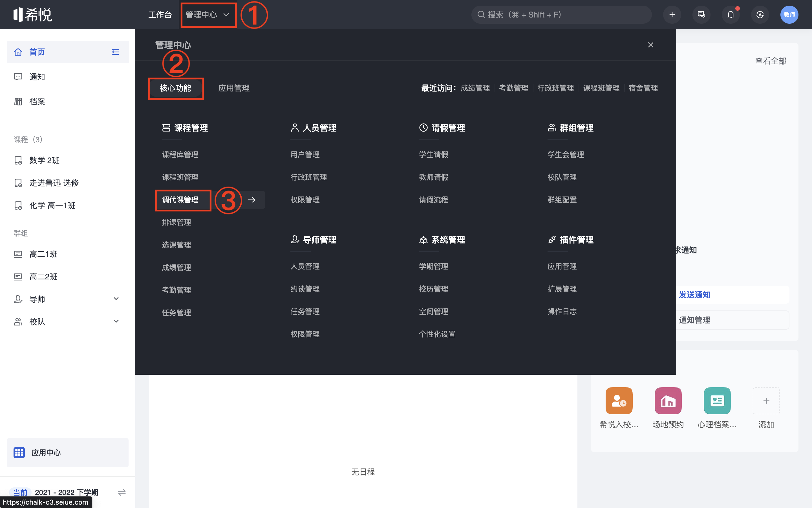Close the 管理中心 panel
Screen dimensions: 812x508
point(651,45)
